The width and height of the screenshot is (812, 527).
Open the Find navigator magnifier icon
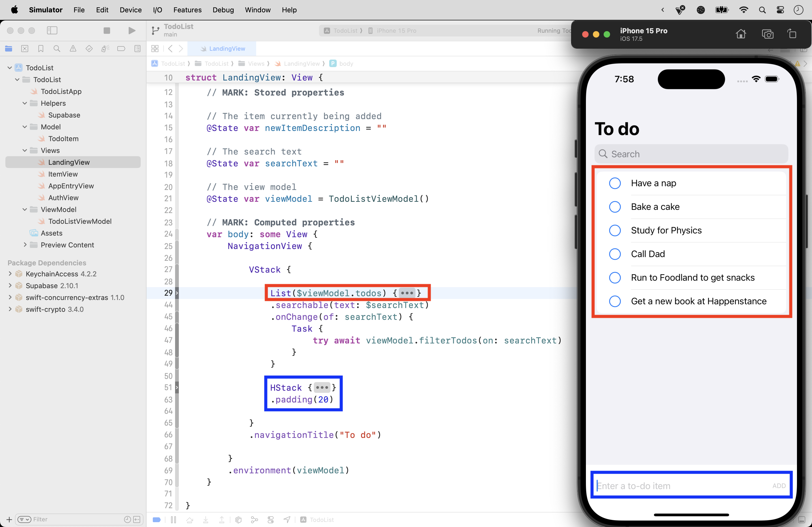click(x=57, y=49)
